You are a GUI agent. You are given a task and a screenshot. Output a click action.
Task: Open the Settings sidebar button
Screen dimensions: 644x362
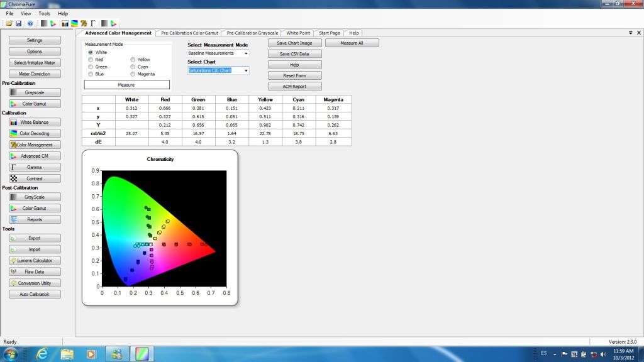35,40
